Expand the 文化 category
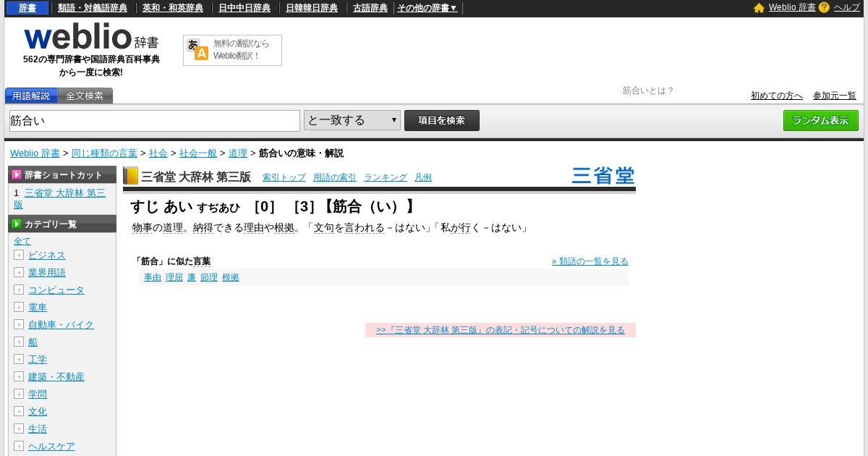This screenshot has width=868, height=456. pos(19,411)
